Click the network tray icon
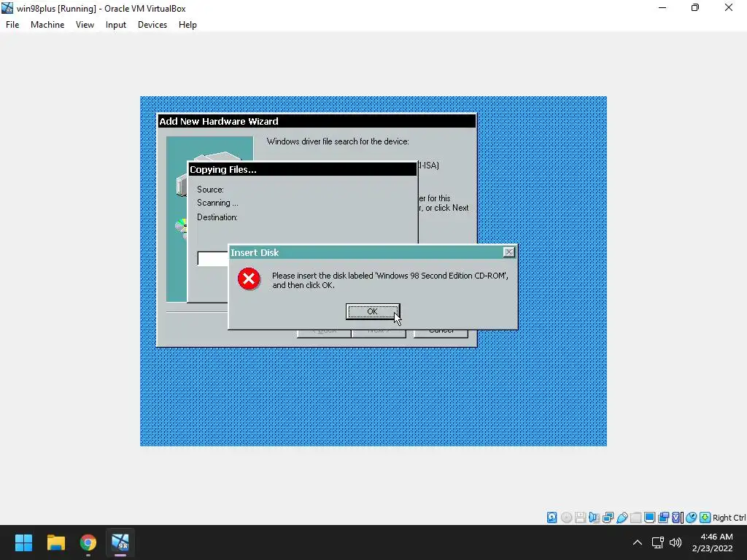Viewport: 747px width, 560px height. (x=658, y=542)
